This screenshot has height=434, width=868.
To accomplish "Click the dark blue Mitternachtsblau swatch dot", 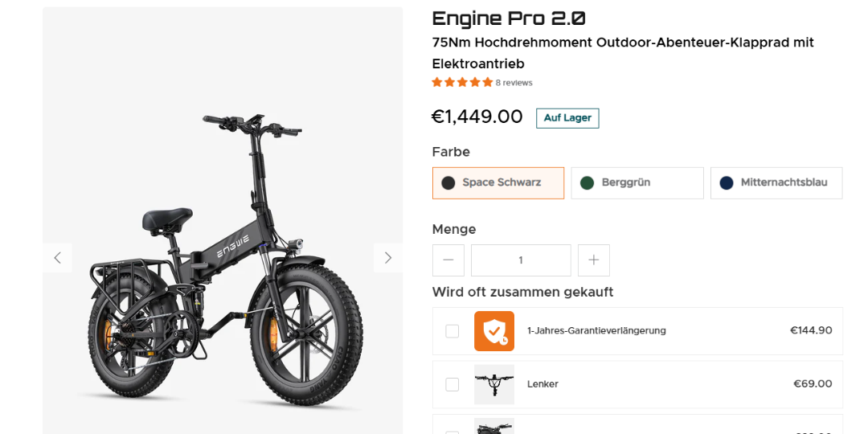I will [727, 183].
